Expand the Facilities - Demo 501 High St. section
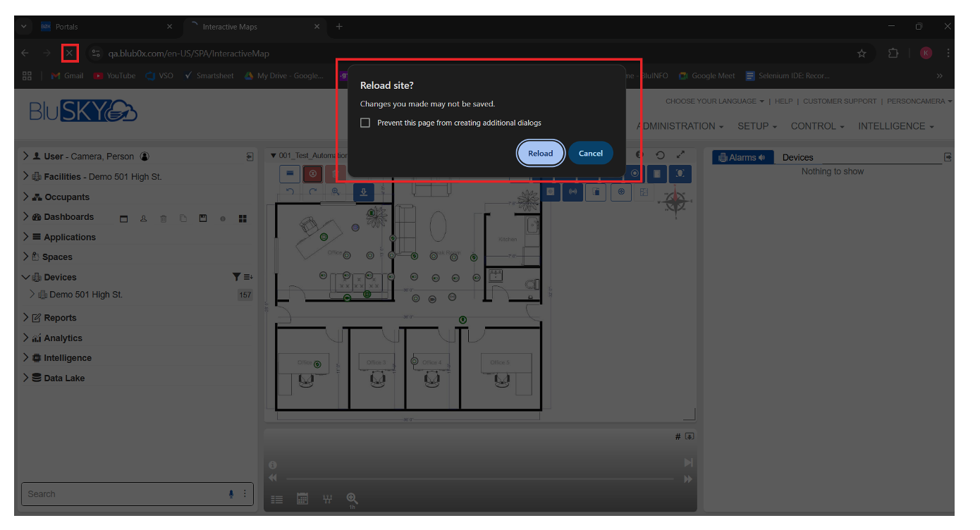Image resolution: width=980 pixels, height=530 pixels. click(25, 176)
